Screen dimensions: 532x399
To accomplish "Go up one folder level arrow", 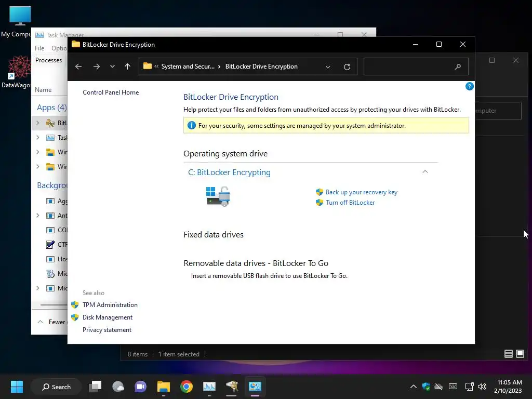I will tap(128, 66).
